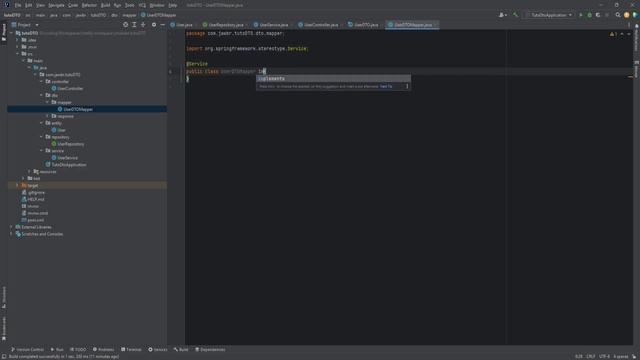The width and height of the screenshot is (640, 360).
Task: Switch to User.java editor tab
Action: click(x=182, y=25)
